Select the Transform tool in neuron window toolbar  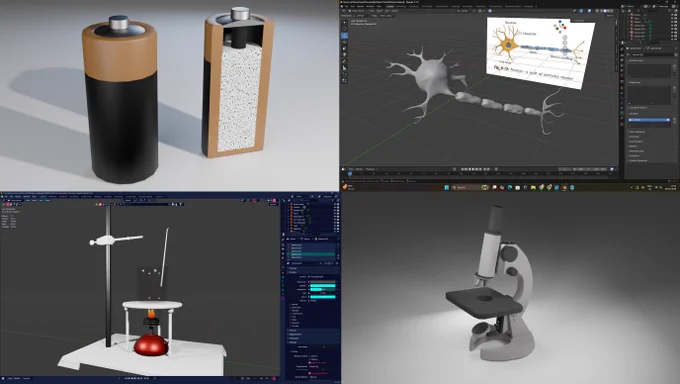[344, 54]
